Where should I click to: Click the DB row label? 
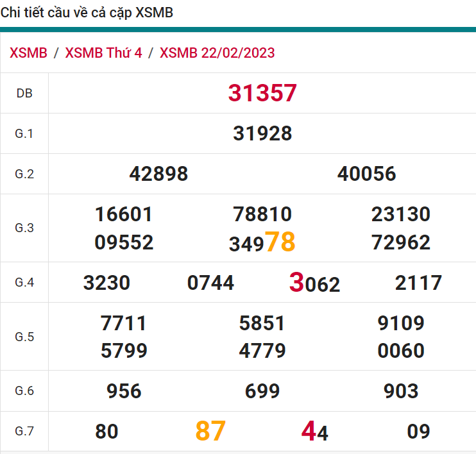(x=24, y=94)
